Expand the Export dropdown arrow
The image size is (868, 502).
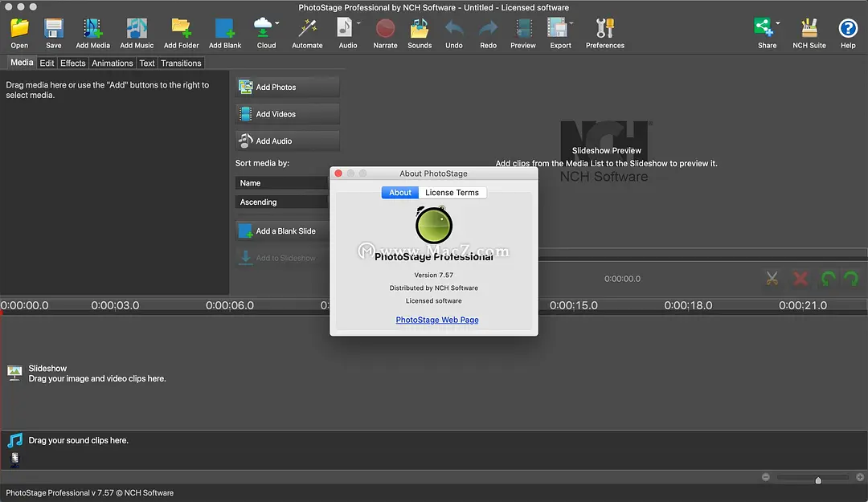pyautogui.click(x=571, y=23)
